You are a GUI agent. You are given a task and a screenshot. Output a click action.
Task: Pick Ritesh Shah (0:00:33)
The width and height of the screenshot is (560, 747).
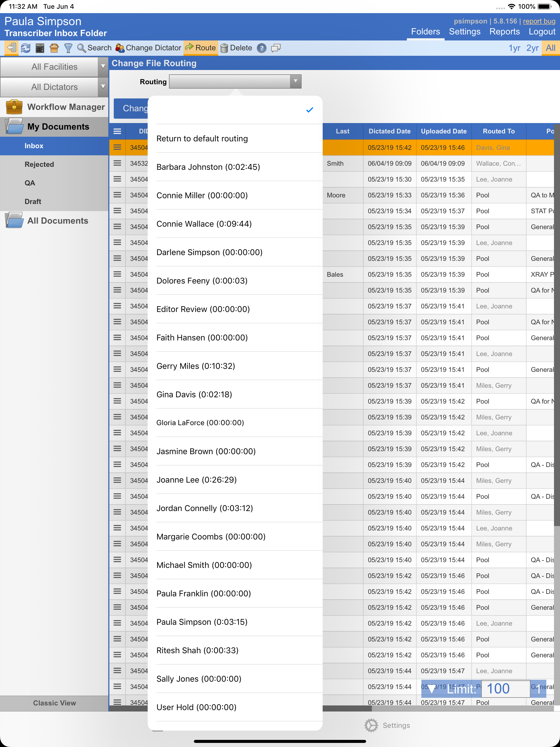[x=235, y=650]
